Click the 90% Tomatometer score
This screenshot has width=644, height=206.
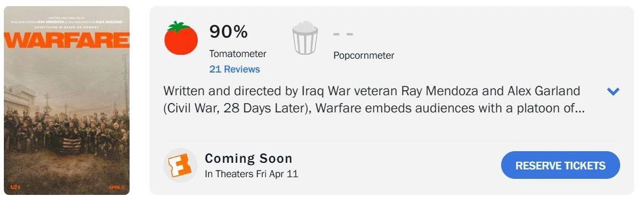[228, 32]
